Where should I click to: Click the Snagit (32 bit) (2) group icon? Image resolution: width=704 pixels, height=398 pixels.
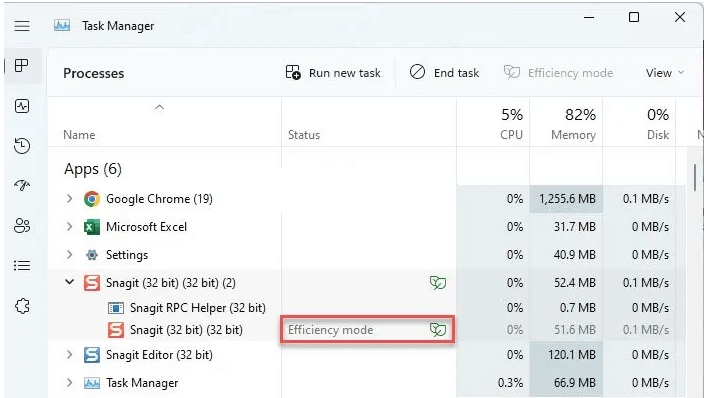pyautogui.click(x=92, y=283)
